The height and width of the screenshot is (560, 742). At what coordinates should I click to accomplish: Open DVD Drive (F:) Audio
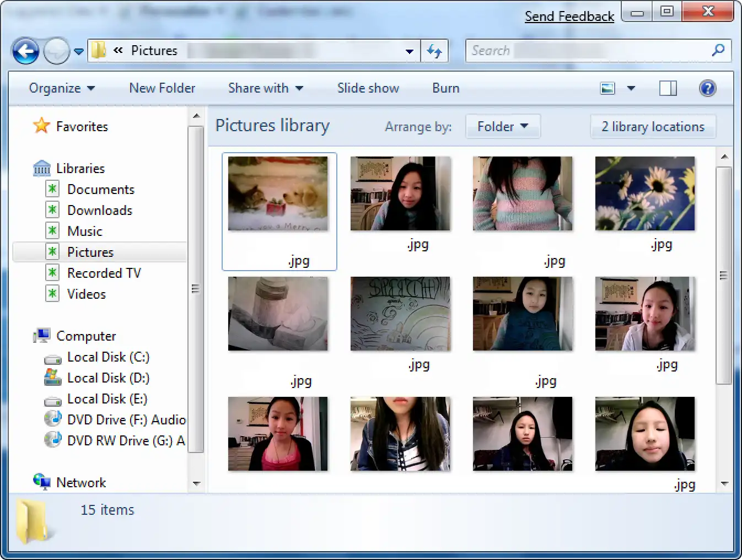click(x=126, y=420)
